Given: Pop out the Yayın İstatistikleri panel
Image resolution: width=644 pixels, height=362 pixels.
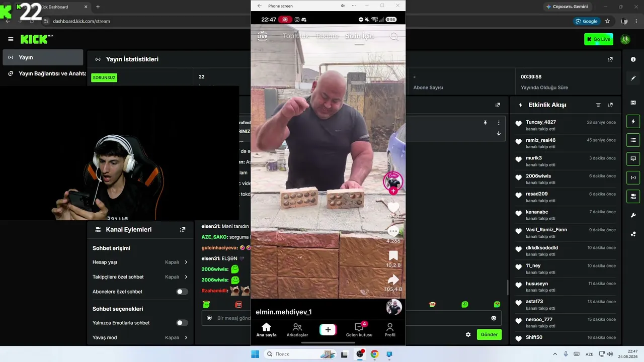Looking at the screenshot, I should pyautogui.click(x=610, y=59).
